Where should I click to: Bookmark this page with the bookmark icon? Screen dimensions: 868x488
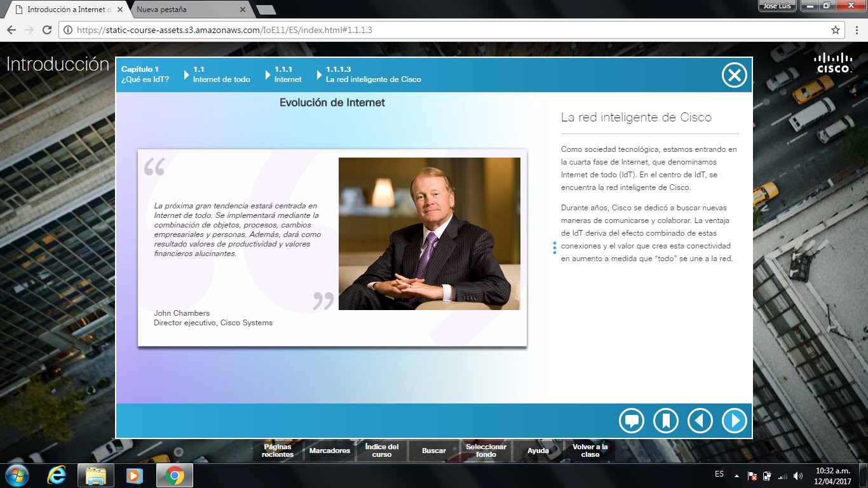pyautogui.click(x=666, y=421)
